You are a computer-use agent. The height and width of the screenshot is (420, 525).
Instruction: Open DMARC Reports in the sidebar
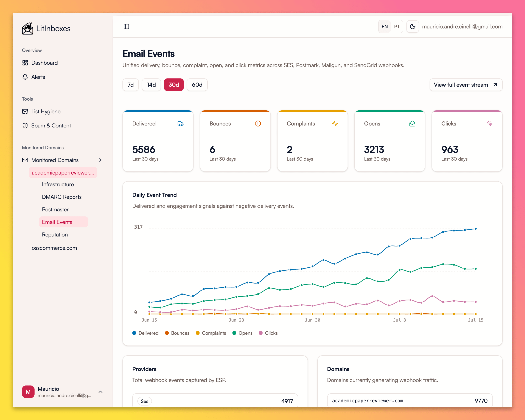(x=62, y=197)
